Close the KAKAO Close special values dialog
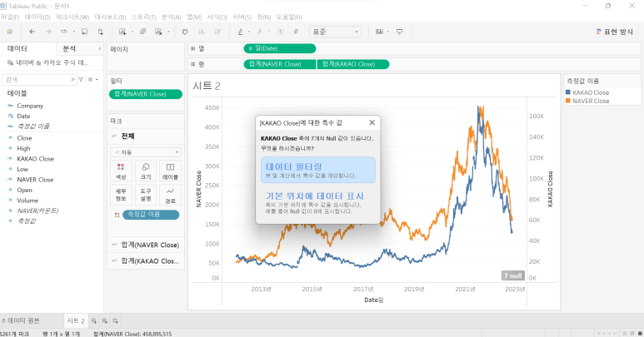This screenshot has height=337, width=644. pyautogui.click(x=372, y=122)
